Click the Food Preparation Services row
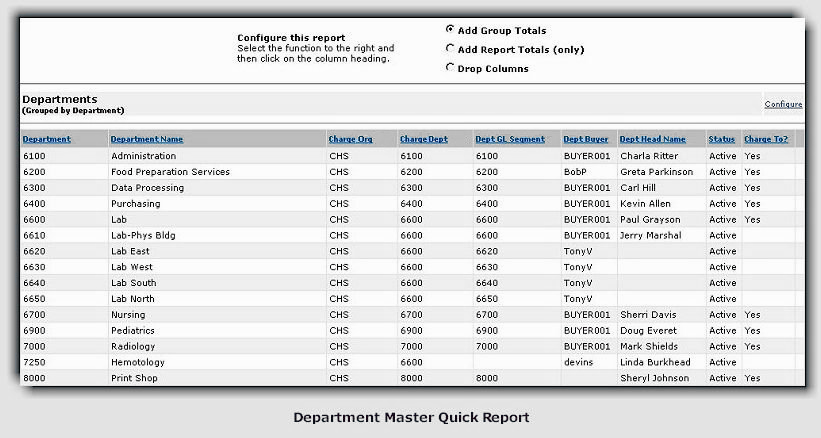821x438 pixels. 170,172
